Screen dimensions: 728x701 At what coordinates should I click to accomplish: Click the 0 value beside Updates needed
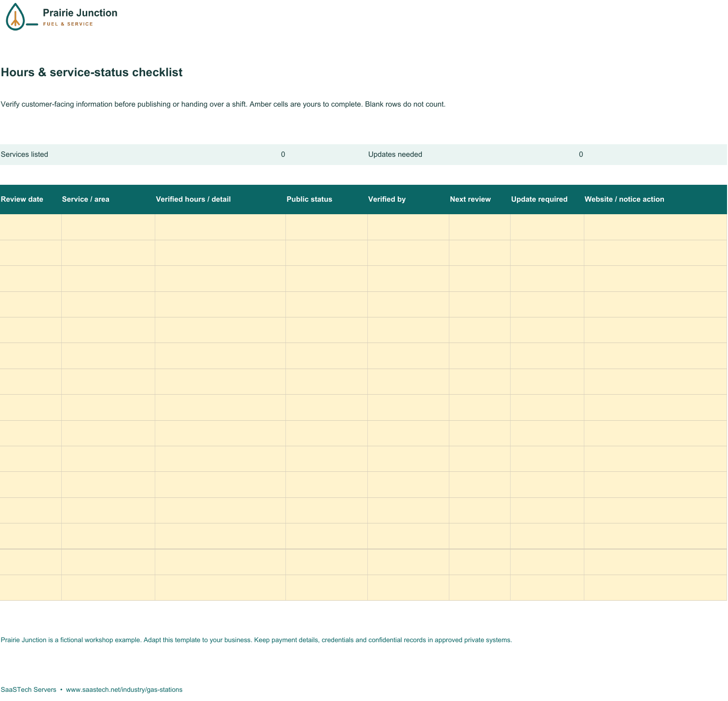581,154
